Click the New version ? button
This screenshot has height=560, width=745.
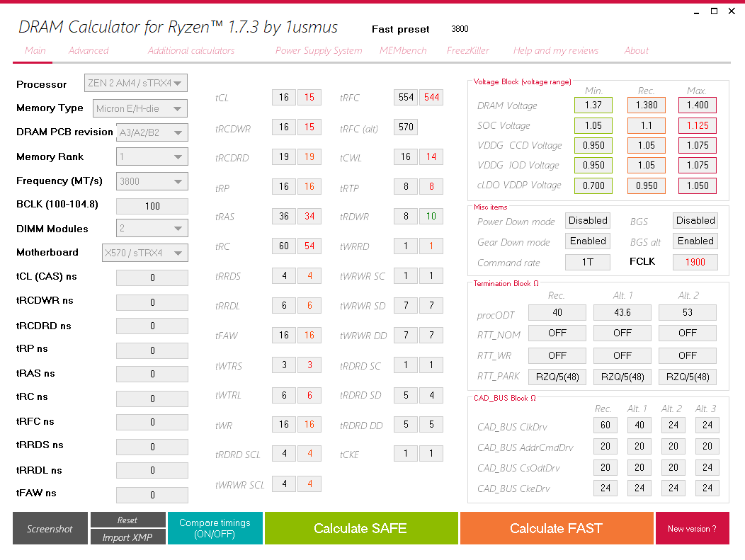[693, 528]
